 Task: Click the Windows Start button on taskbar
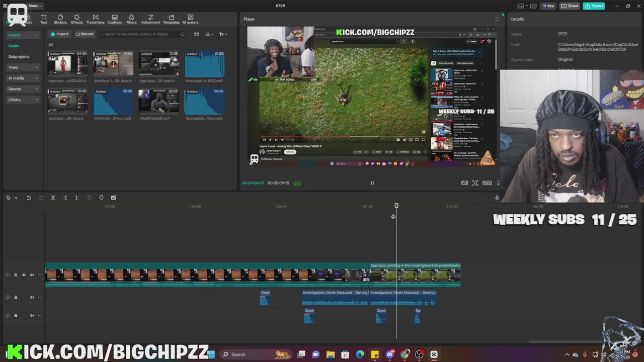[x=212, y=354]
